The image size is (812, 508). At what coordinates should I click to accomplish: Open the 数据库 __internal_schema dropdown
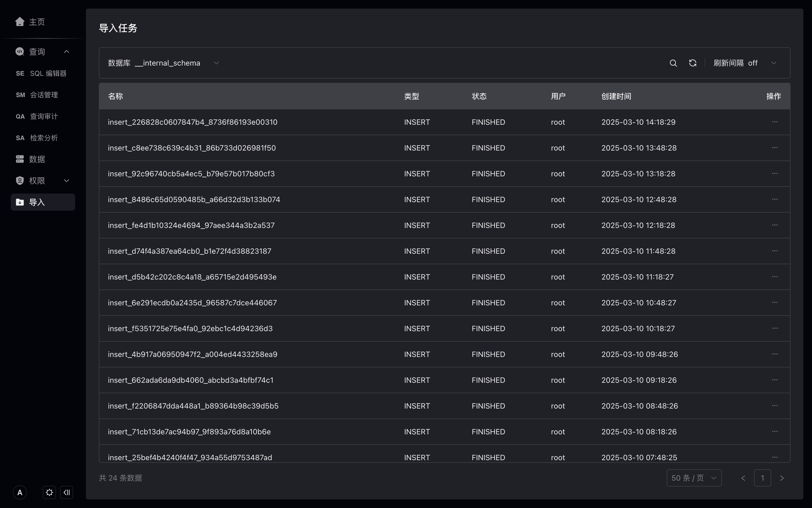click(164, 63)
